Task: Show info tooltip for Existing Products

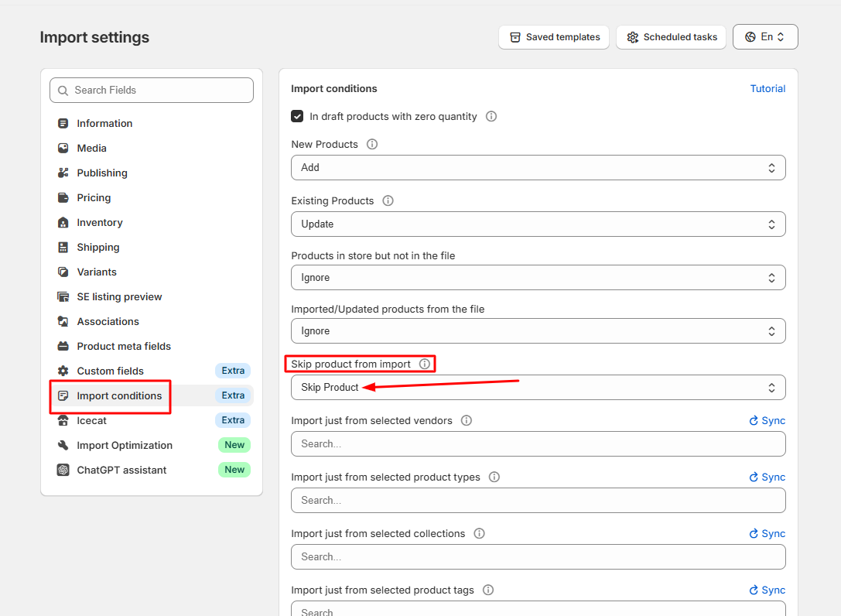Action: [x=388, y=200]
